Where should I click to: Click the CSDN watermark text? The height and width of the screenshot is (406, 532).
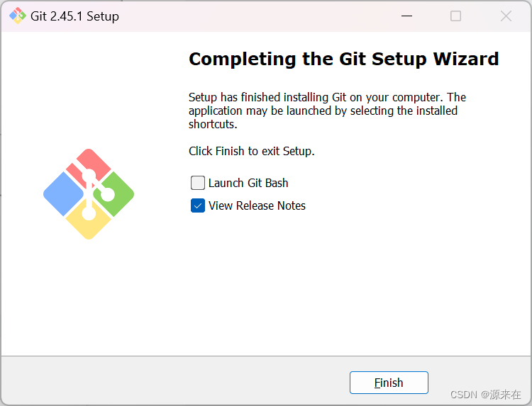(x=486, y=395)
